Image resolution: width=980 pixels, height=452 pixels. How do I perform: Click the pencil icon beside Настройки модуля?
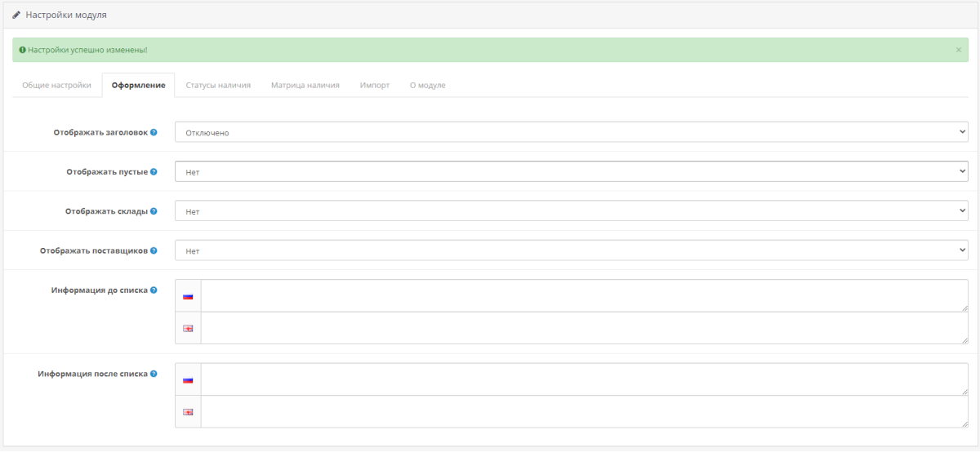[16, 15]
